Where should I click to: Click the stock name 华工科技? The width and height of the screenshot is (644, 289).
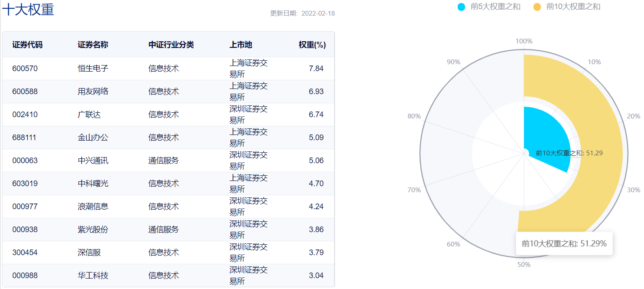(x=93, y=276)
